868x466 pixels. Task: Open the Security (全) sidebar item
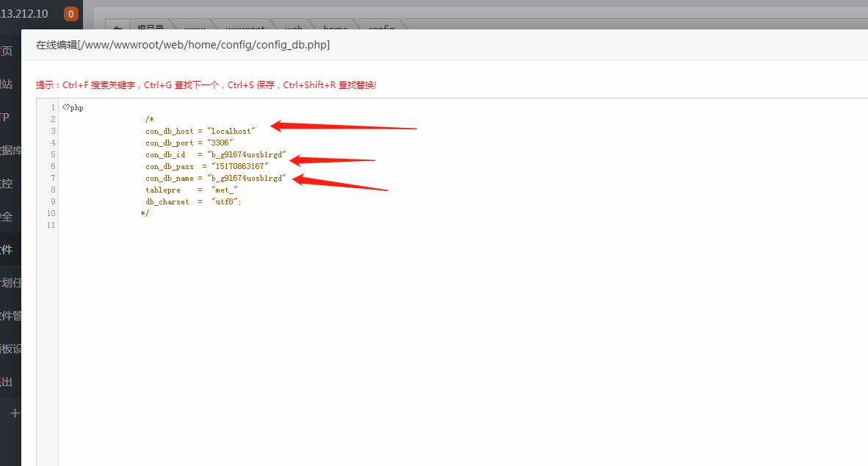click(7, 217)
